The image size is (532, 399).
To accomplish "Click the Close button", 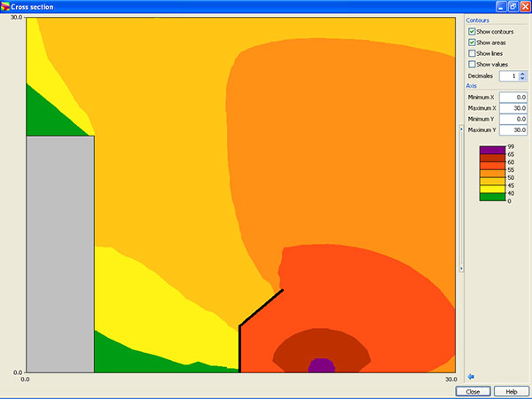I will coord(473,392).
